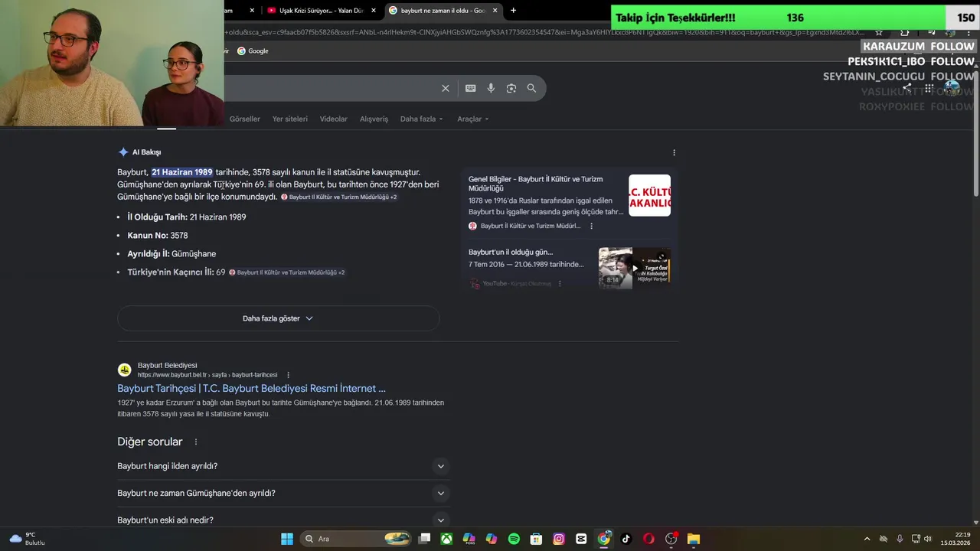This screenshot has height=551, width=980.
Task: Open OBS Studio from taskbar
Action: pyautogui.click(x=671, y=539)
